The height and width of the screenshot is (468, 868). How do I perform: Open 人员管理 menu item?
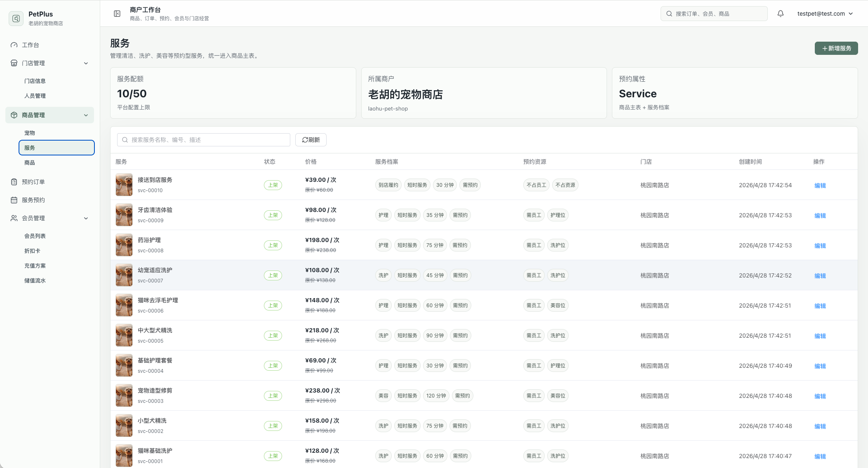coord(56,96)
